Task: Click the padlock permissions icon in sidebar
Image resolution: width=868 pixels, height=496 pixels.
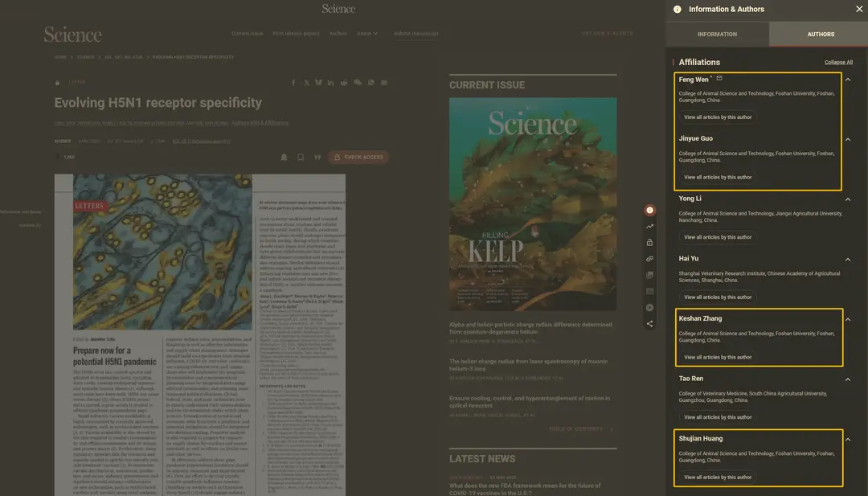Action: coord(649,243)
